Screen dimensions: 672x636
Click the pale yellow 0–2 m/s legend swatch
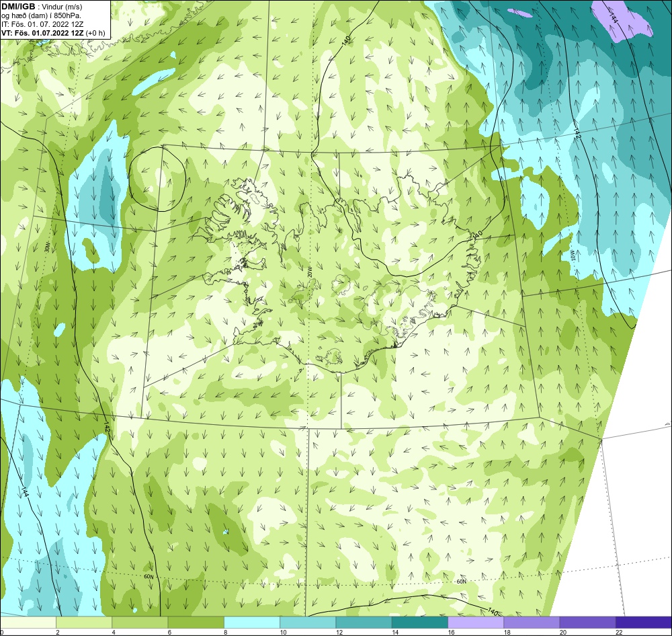point(28,622)
